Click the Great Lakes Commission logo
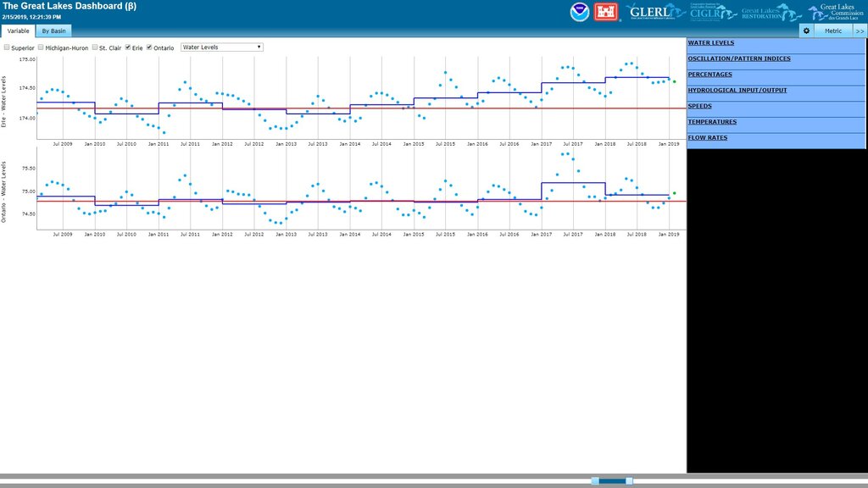The height and width of the screenshot is (488, 868). [835, 12]
